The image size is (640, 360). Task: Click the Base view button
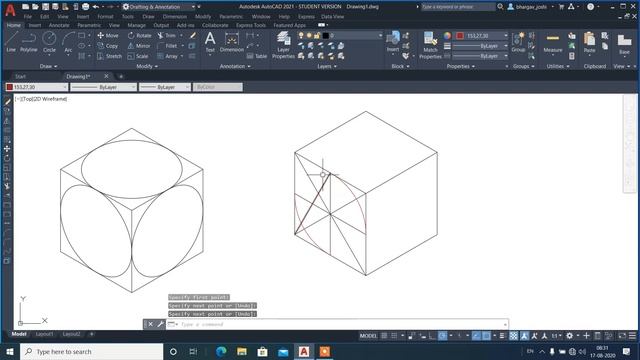624,44
